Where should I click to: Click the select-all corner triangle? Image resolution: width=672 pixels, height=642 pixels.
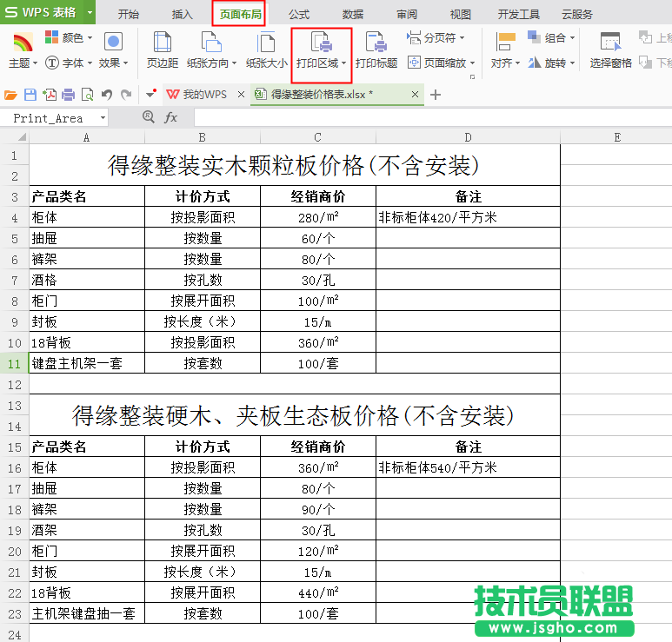pyautogui.click(x=23, y=137)
